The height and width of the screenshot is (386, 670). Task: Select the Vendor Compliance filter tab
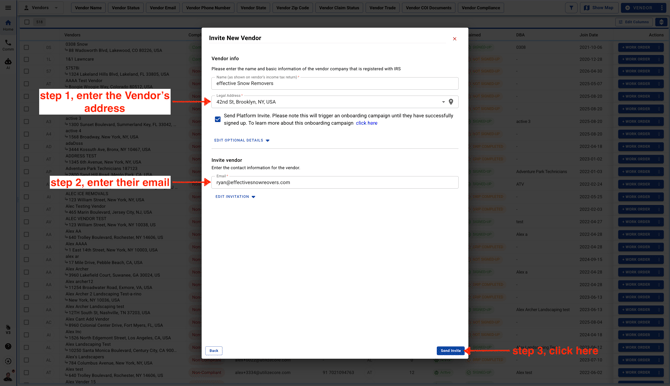[481, 8]
